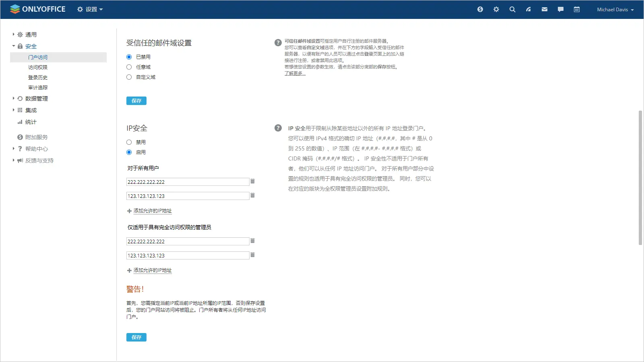Select the 自定义域 radio button
The width and height of the screenshot is (644, 362).
tap(129, 77)
